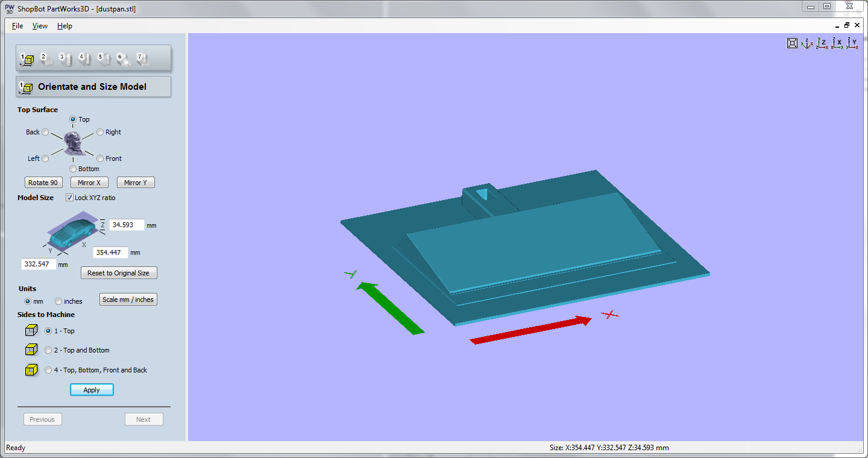The image size is (868, 458).
Task: Select the Bottom surface radio button
Action: (74, 169)
